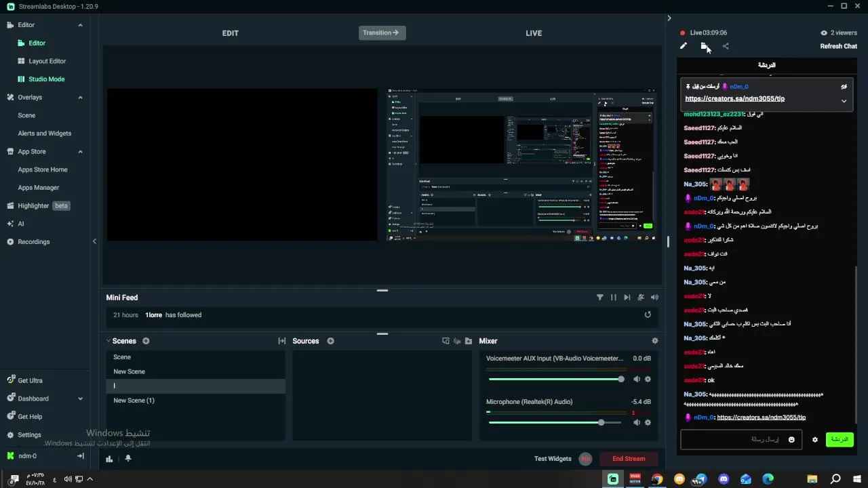
Task: Open Microphone source settings gear
Action: (x=648, y=422)
